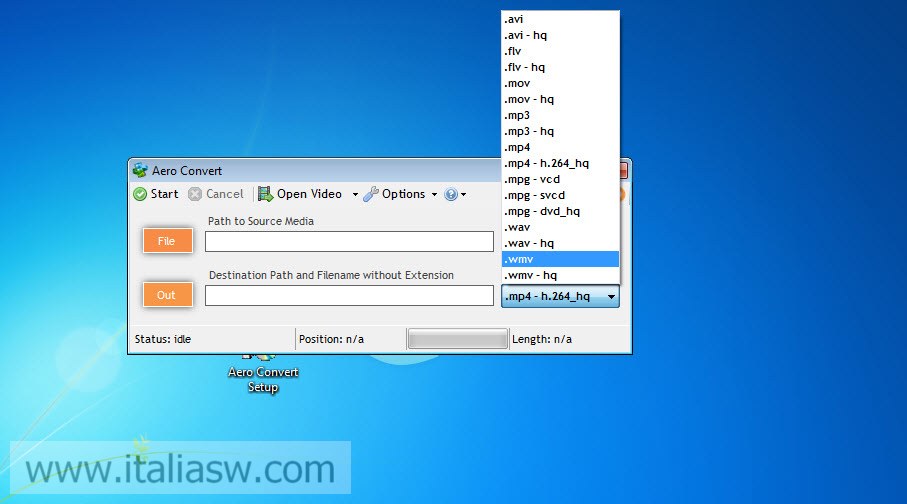Screen dimensions: 907x504
Task: Select the highlighted .wmv format
Action: [560, 259]
